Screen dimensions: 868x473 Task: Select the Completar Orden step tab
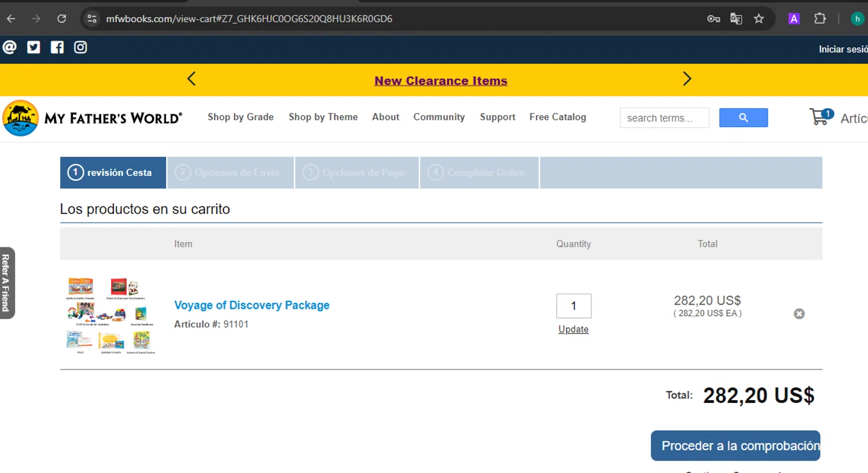pos(480,172)
